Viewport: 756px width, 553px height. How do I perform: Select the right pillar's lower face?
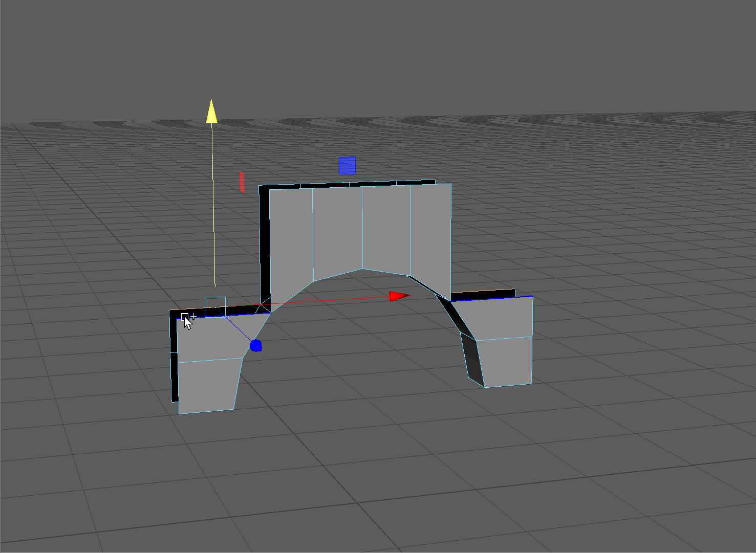coord(507,361)
